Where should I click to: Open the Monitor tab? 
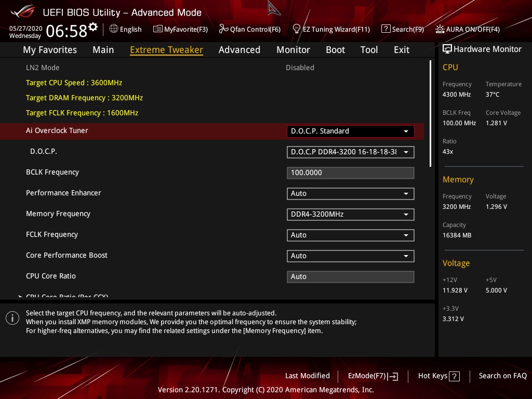293,50
